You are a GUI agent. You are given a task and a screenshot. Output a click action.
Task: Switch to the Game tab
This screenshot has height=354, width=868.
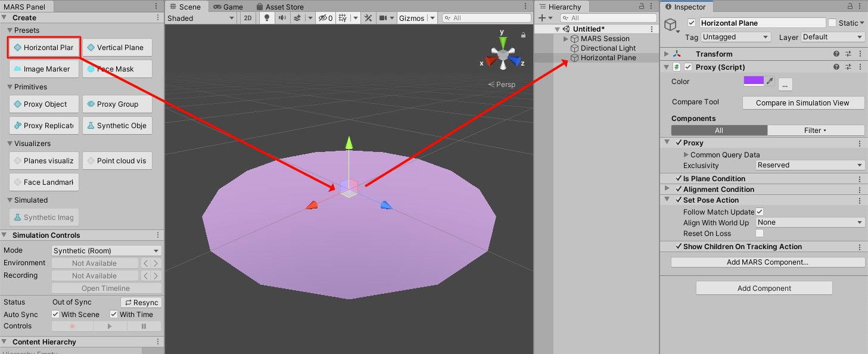229,7
